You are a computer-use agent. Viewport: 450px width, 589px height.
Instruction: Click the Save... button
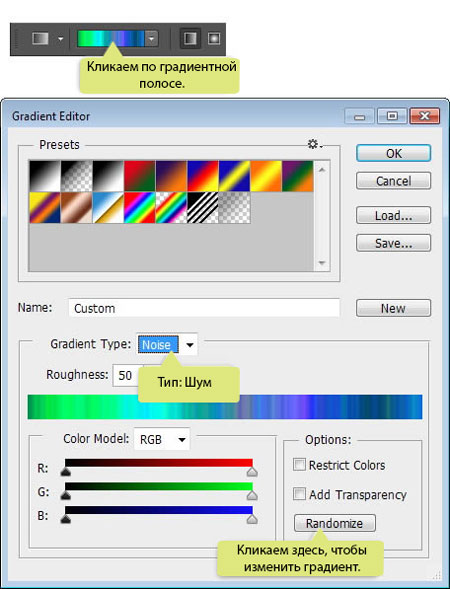(x=393, y=243)
